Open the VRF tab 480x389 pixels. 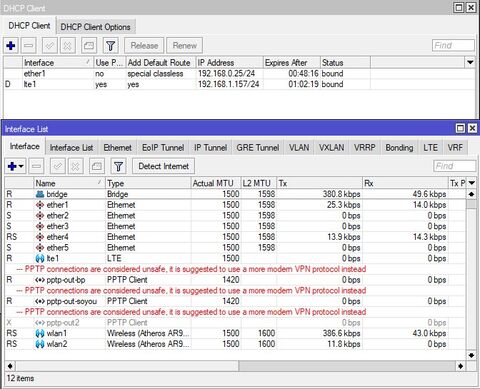pyautogui.click(x=455, y=147)
